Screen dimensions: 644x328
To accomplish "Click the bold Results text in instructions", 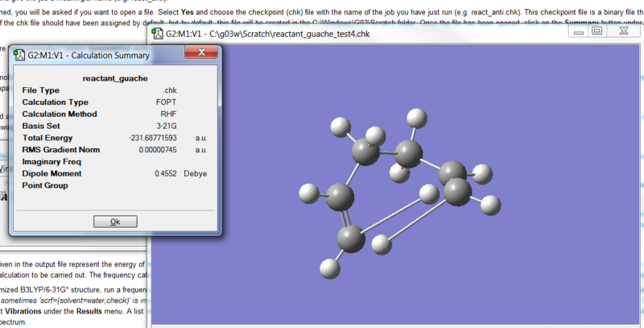I will (x=89, y=311).
